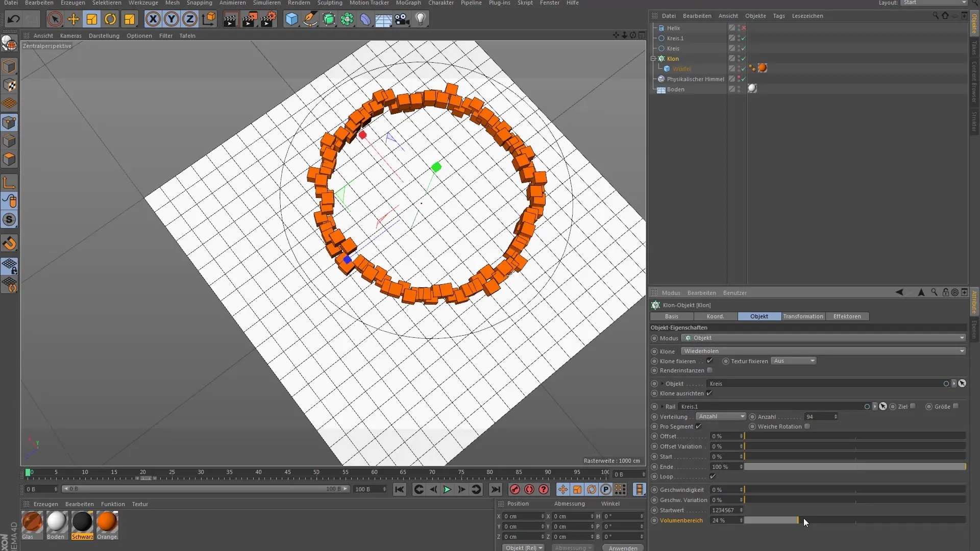Toggle the snapping S icon

[x=9, y=220]
